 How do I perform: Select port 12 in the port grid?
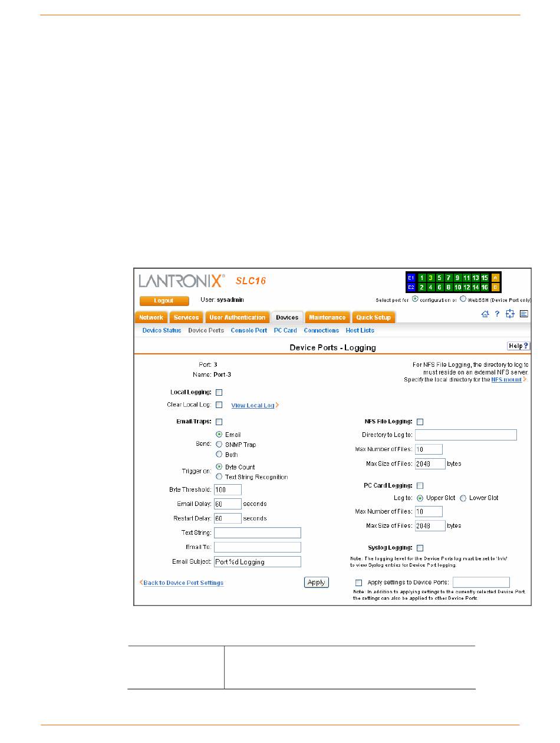[x=466, y=287]
